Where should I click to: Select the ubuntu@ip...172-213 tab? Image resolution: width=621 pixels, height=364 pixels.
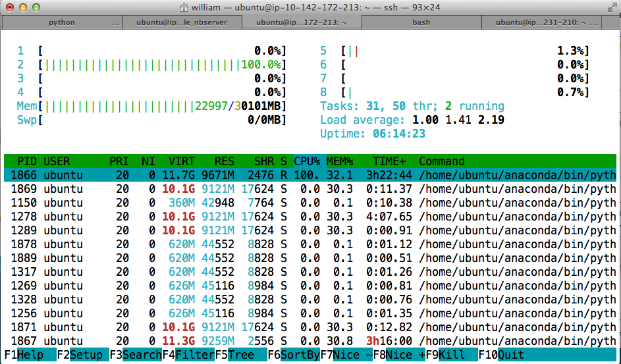pyautogui.click(x=302, y=22)
